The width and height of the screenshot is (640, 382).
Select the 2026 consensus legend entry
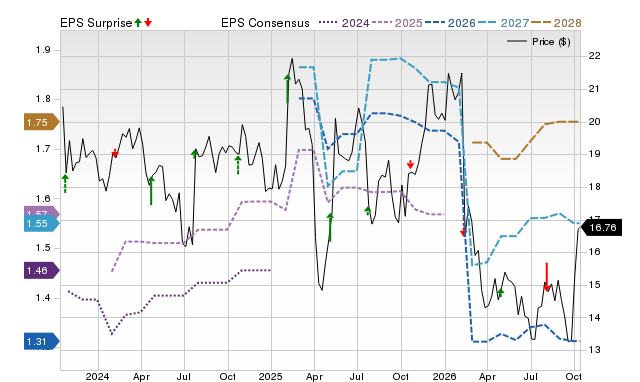click(450, 23)
